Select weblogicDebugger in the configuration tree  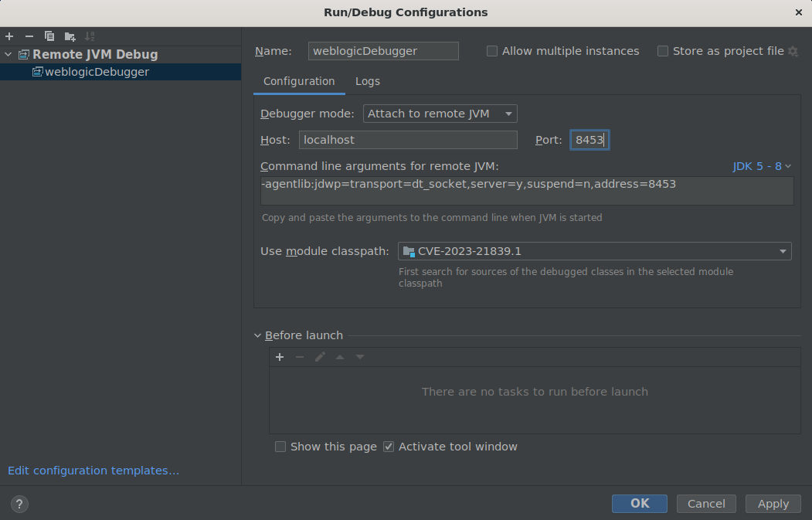[x=97, y=72]
